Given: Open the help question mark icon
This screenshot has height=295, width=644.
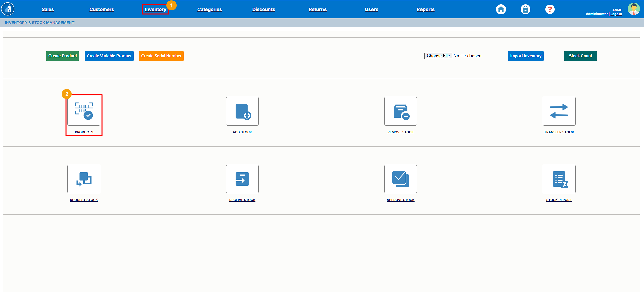Looking at the screenshot, I should (x=550, y=9).
